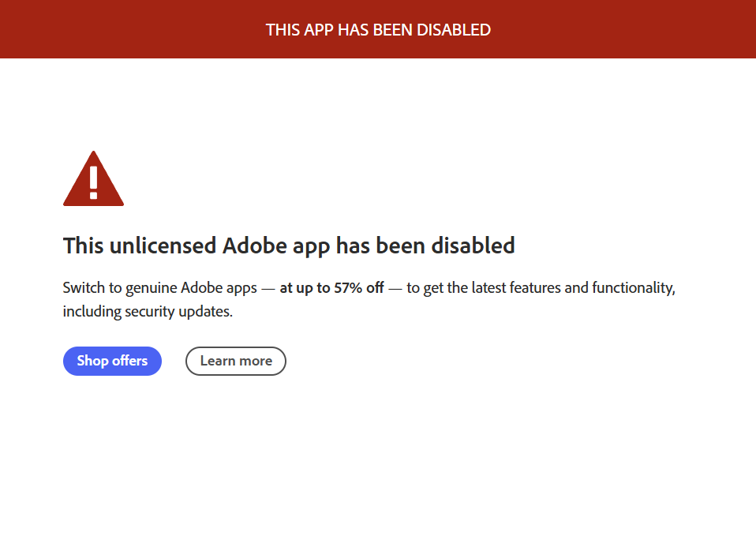Image resolution: width=756 pixels, height=551 pixels.
Task: Click 'Switch to genuine Adobe apps' text
Action: [159, 287]
